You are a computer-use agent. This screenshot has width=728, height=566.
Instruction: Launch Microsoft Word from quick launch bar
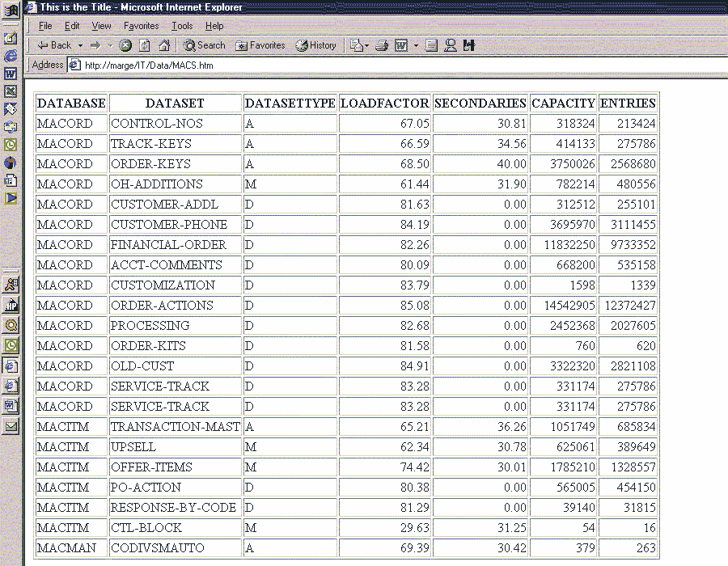pyautogui.click(x=11, y=74)
